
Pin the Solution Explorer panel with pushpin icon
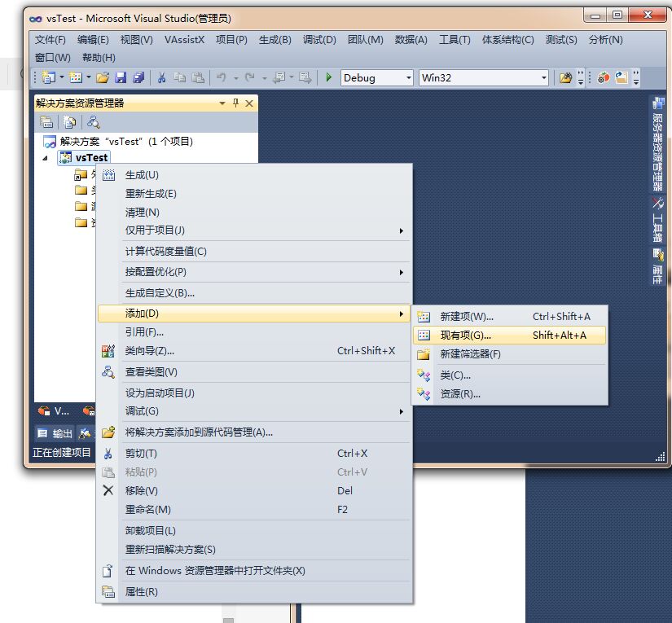[235, 103]
